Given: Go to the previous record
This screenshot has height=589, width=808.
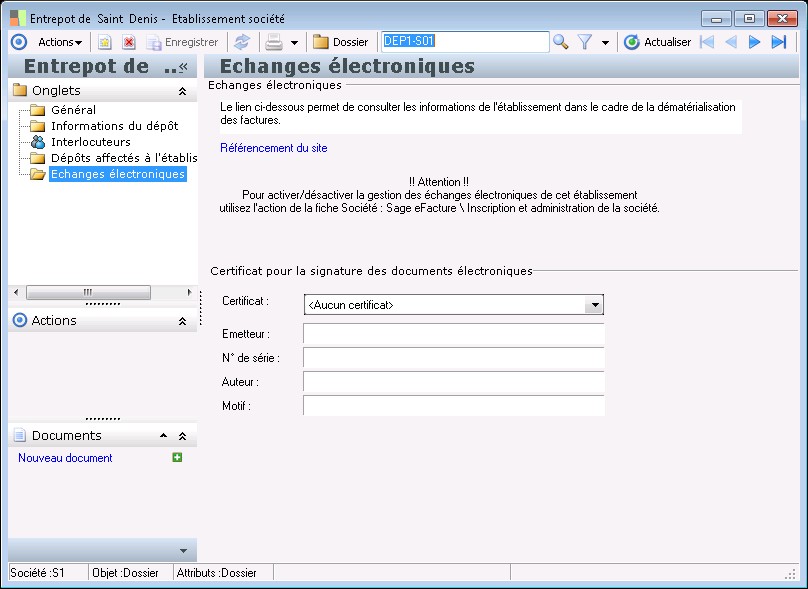Looking at the screenshot, I should coord(731,42).
